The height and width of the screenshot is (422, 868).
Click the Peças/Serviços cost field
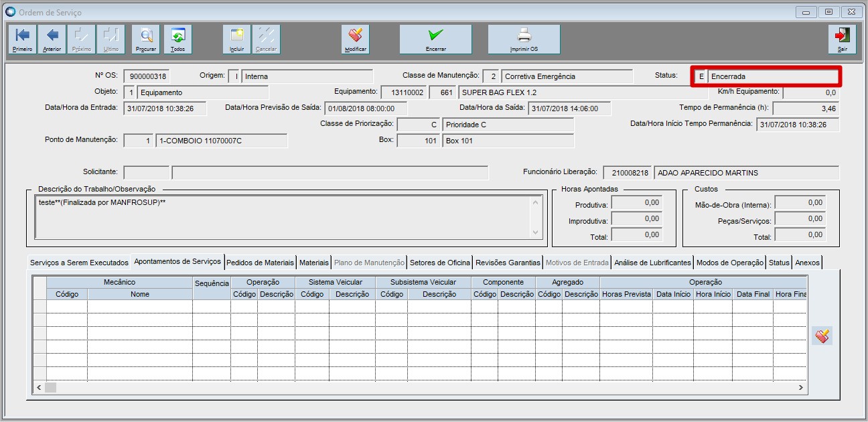click(x=800, y=219)
